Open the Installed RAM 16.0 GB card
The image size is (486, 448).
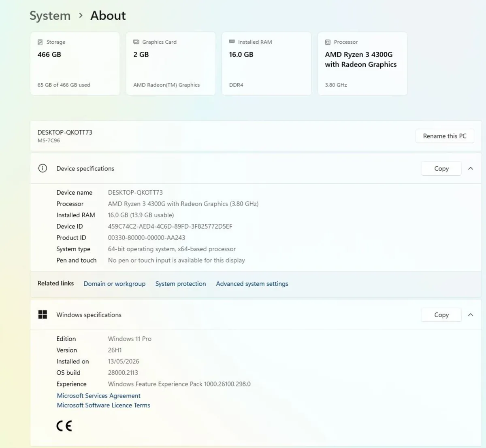266,64
